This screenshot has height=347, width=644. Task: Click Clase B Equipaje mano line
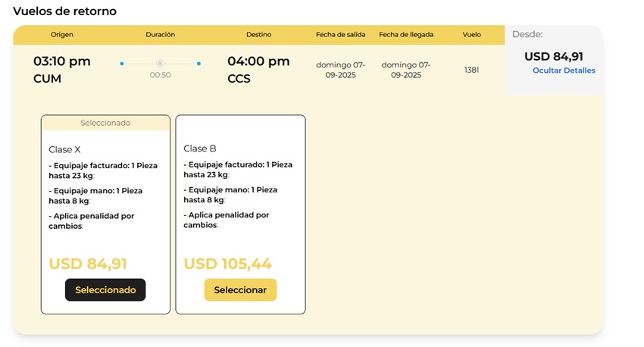click(x=230, y=195)
